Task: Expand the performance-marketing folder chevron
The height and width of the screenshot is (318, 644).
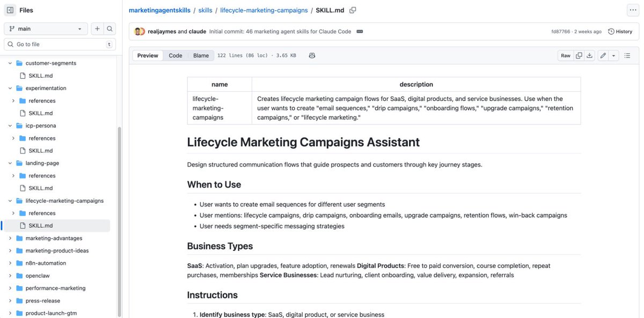Action: [x=10, y=288]
